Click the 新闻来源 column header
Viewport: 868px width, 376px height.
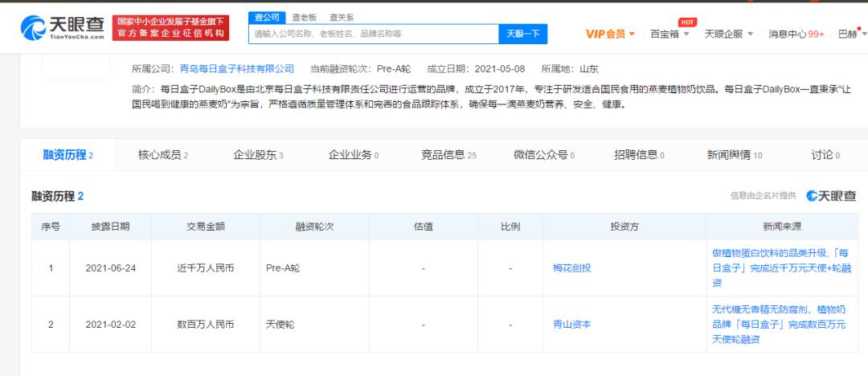pos(782,227)
